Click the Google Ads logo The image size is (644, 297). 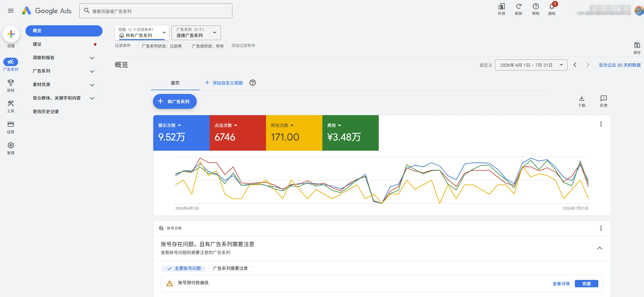pyautogui.click(x=47, y=11)
